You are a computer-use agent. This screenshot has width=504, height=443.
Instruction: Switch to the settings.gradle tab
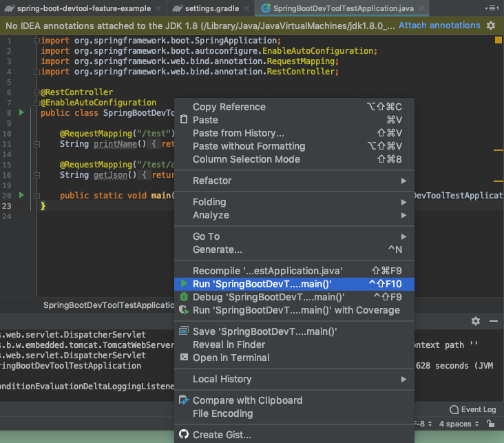212,8
